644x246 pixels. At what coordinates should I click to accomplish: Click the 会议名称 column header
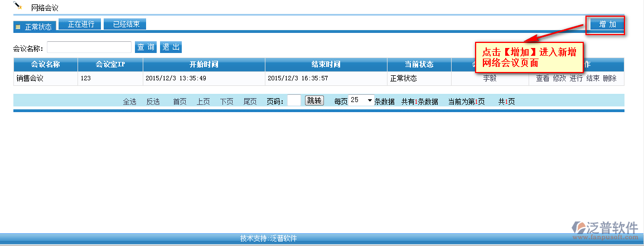point(46,65)
